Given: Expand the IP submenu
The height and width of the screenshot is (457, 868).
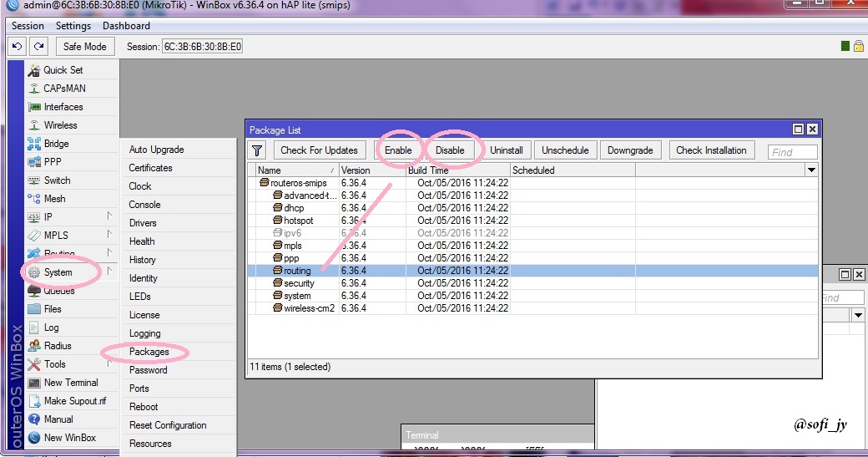Looking at the screenshot, I should tap(72, 216).
